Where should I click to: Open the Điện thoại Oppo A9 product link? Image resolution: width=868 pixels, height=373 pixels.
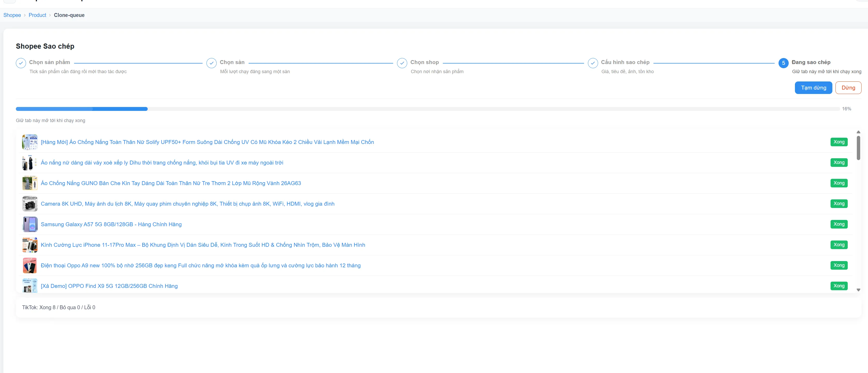click(201, 266)
